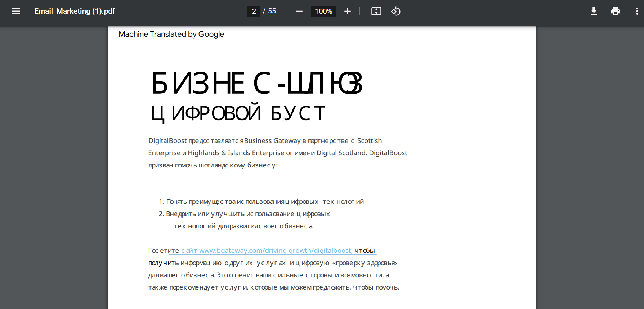Click list item 1 starting with Понять
This screenshot has height=309, width=644.
tap(261, 202)
